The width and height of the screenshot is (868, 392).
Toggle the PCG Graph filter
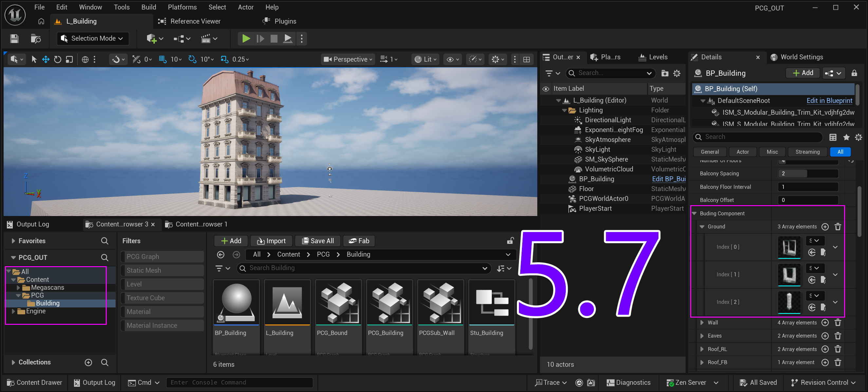point(162,256)
